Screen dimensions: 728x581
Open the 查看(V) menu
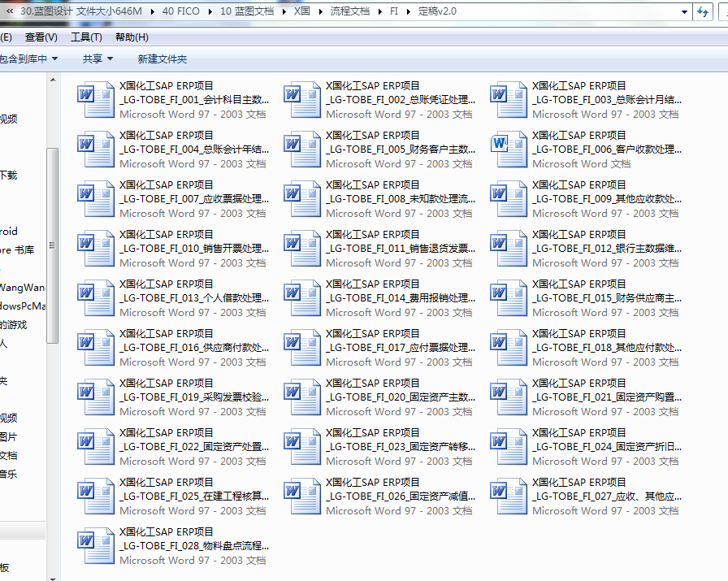41,37
